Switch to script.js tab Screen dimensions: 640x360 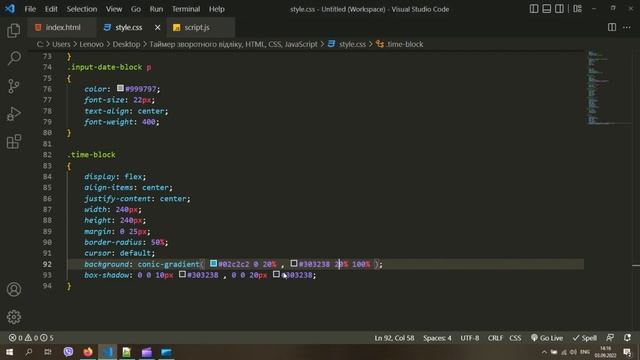[201, 27]
